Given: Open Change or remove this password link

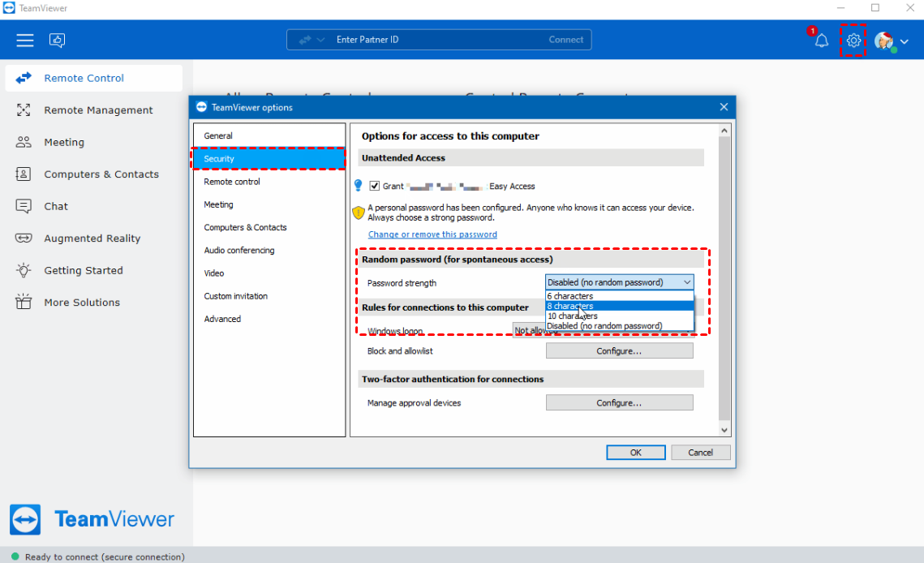Looking at the screenshot, I should (x=432, y=234).
